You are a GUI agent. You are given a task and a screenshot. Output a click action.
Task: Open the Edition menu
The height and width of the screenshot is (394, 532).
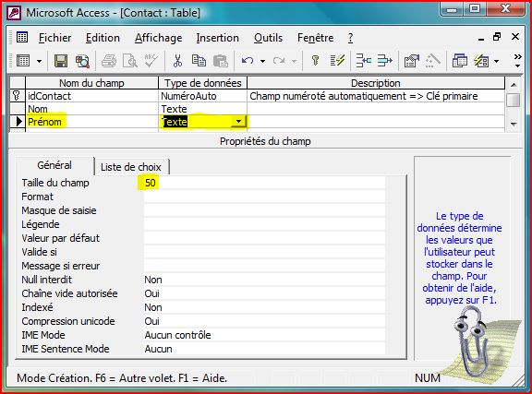103,38
